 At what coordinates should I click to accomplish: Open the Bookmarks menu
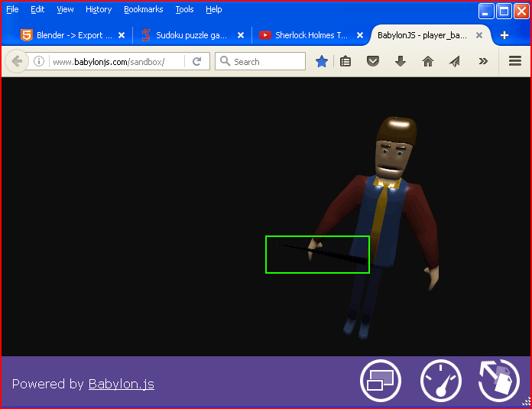point(144,9)
